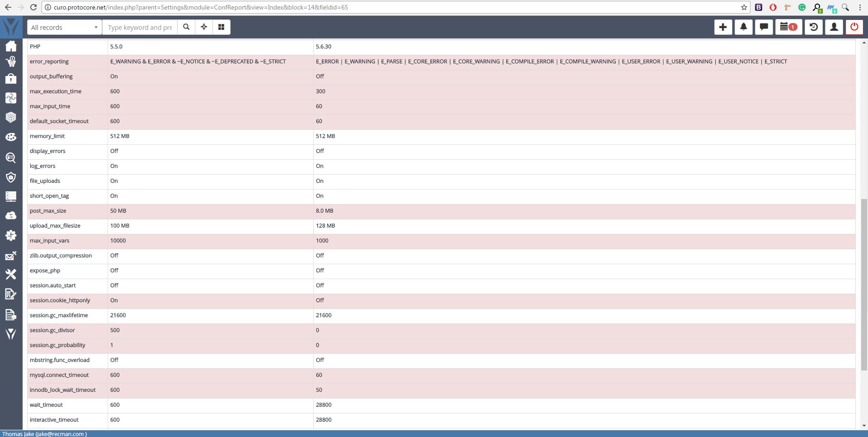The image size is (868, 437).
Task: Click the YetiForce logo at top left
Action: [x=11, y=27]
